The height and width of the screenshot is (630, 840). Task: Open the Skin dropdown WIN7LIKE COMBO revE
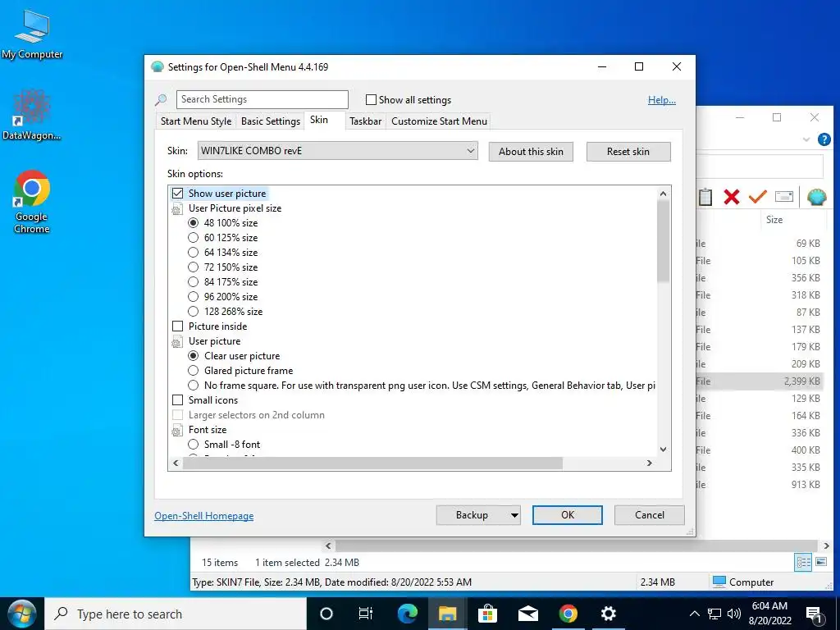pos(337,151)
